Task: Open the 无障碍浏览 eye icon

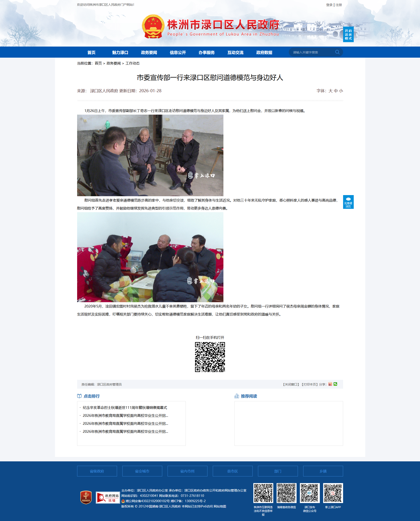Action: point(348,202)
